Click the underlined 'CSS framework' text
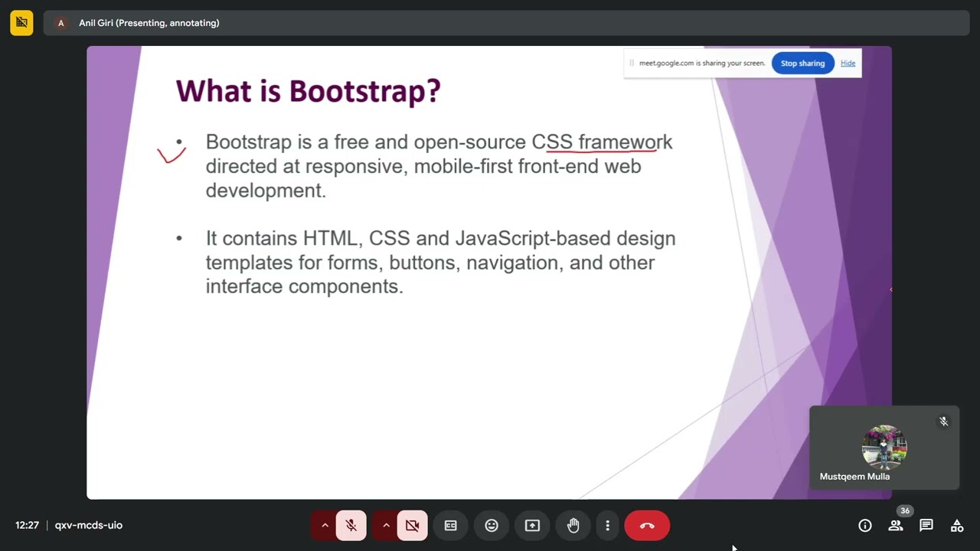980x551 pixels. pos(603,142)
